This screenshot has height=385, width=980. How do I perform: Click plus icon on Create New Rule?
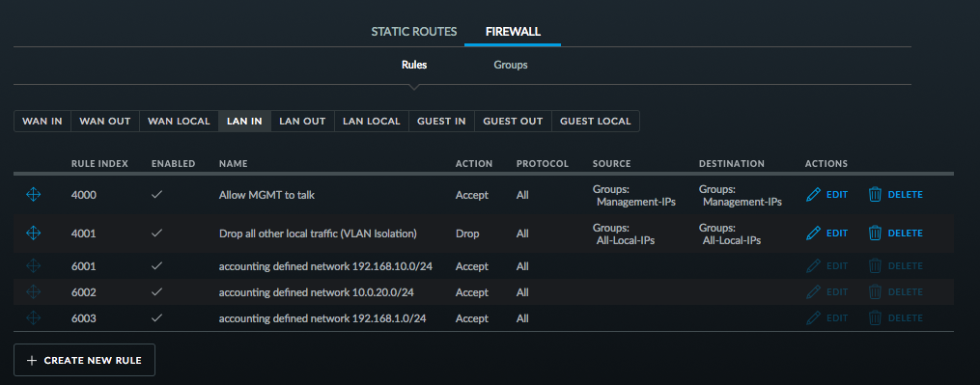pyautogui.click(x=32, y=361)
